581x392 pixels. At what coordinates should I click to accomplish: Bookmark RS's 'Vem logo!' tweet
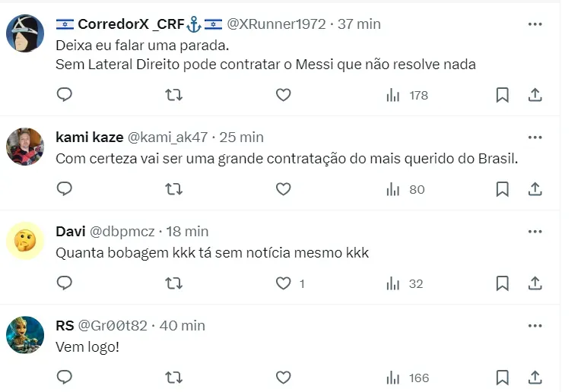(502, 378)
